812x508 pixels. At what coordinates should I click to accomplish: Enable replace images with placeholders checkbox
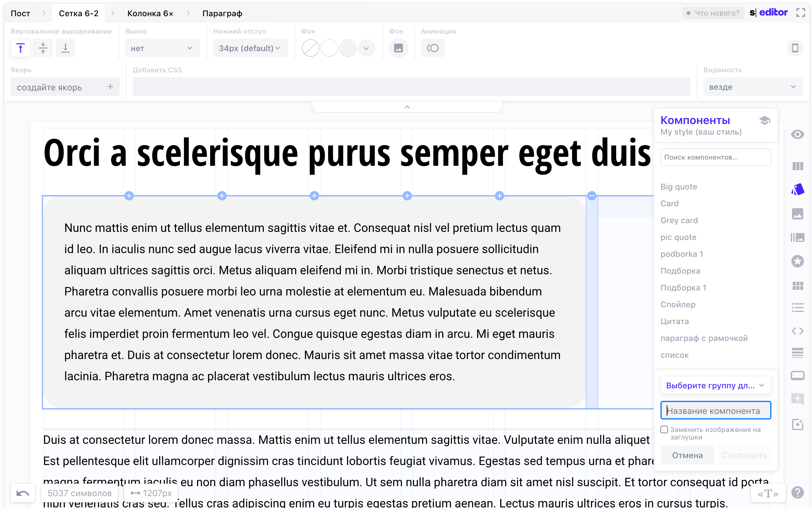[x=664, y=429]
